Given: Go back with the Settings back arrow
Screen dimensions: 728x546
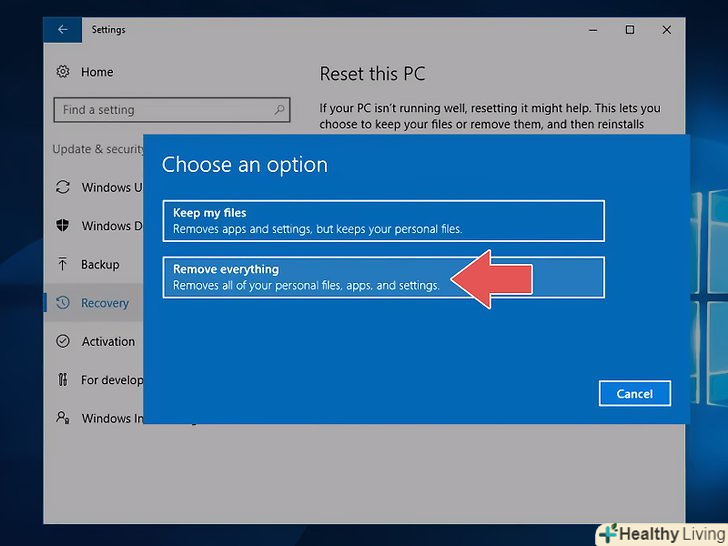Looking at the screenshot, I should pos(63,30).
